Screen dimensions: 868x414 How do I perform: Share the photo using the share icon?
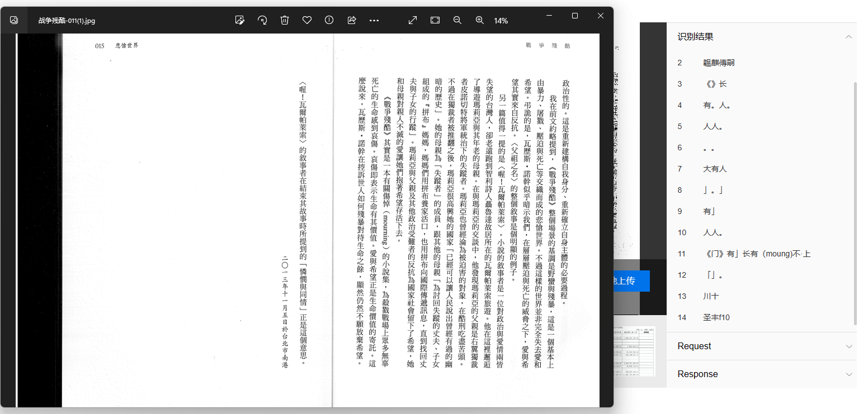[352, 20]
